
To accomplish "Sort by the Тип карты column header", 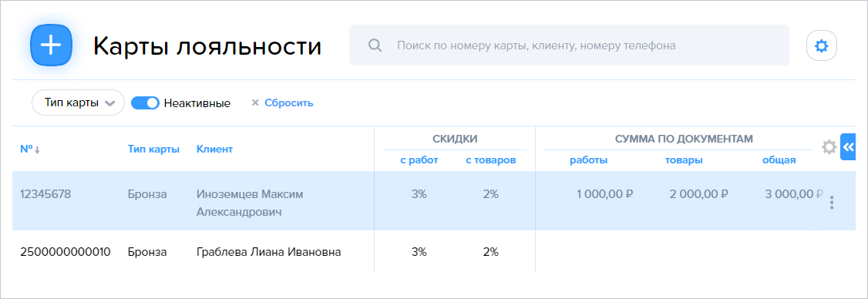I will 153,149.
